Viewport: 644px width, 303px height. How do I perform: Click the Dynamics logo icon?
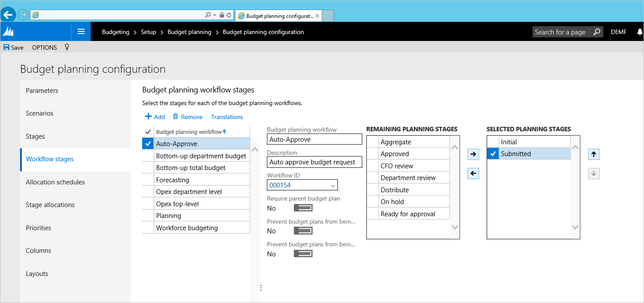[x=9, y=31]
